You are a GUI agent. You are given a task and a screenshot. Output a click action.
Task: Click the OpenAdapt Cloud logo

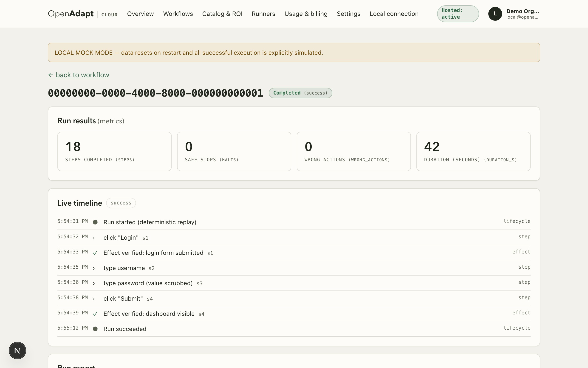click(83, 14)
